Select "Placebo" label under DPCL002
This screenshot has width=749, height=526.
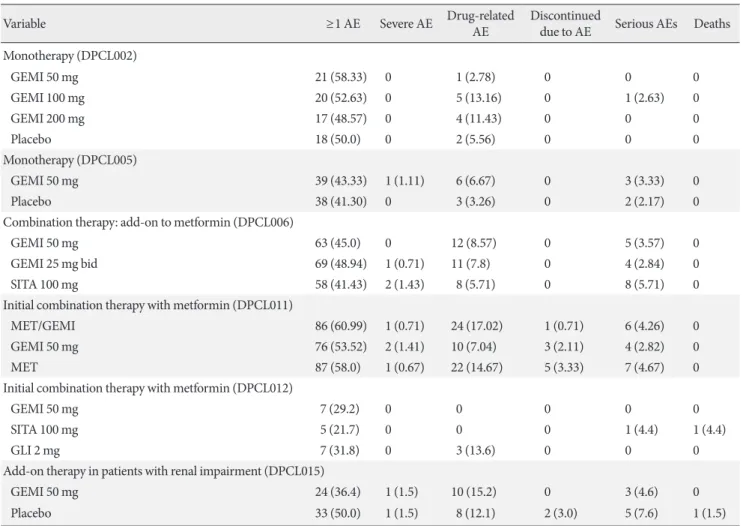click(x=31, y=140)
